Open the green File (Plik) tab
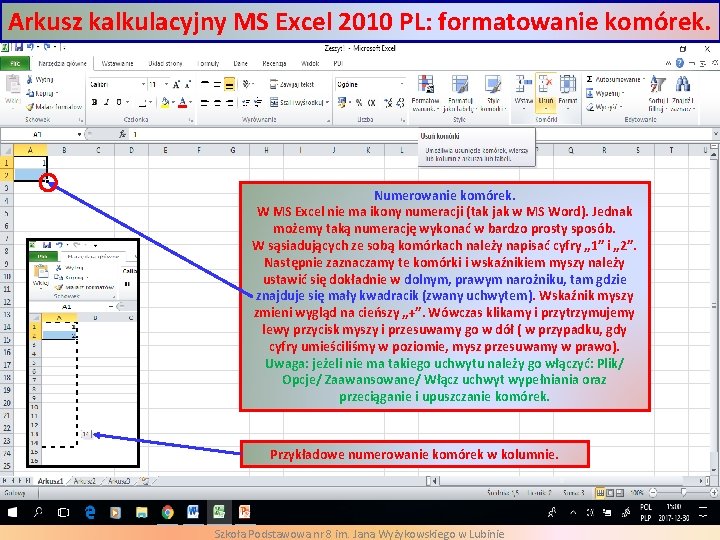The image size is (720, 540). 15,63
